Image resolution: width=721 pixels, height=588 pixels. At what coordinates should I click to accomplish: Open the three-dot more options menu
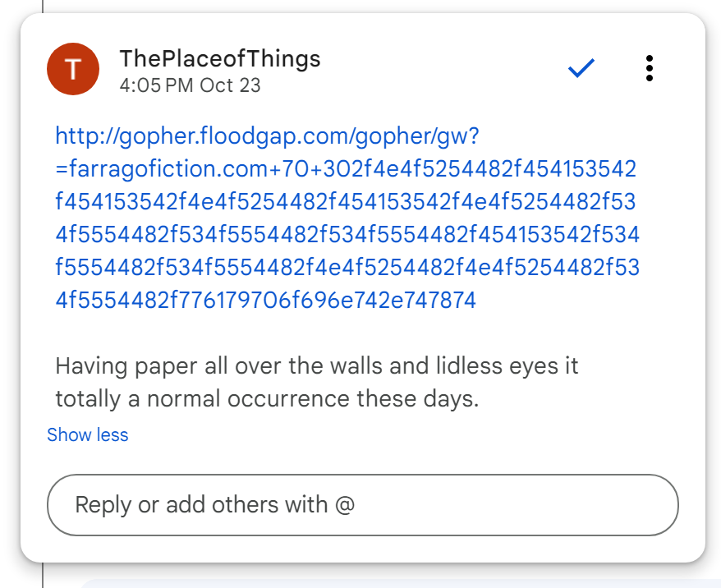[x=649, y=69]
